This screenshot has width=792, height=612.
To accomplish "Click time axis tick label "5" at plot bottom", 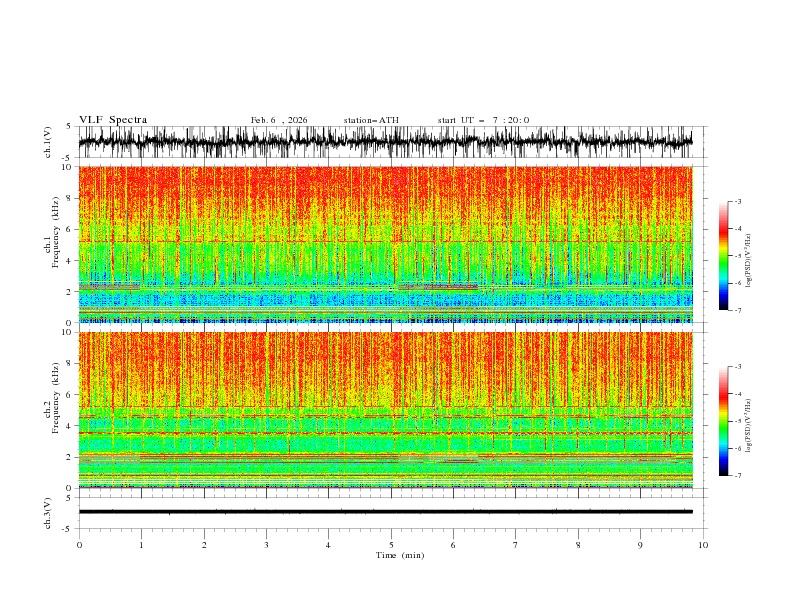I will coord(391,545).
